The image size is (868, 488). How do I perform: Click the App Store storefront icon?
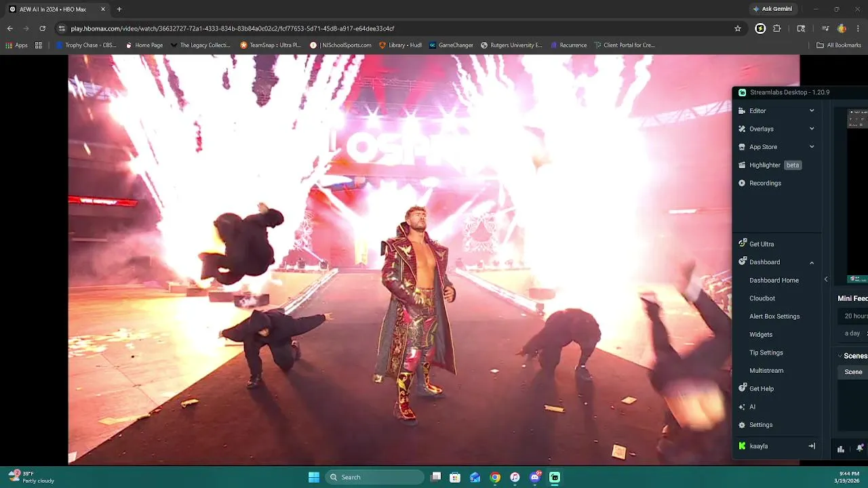(x=742, y=147)
